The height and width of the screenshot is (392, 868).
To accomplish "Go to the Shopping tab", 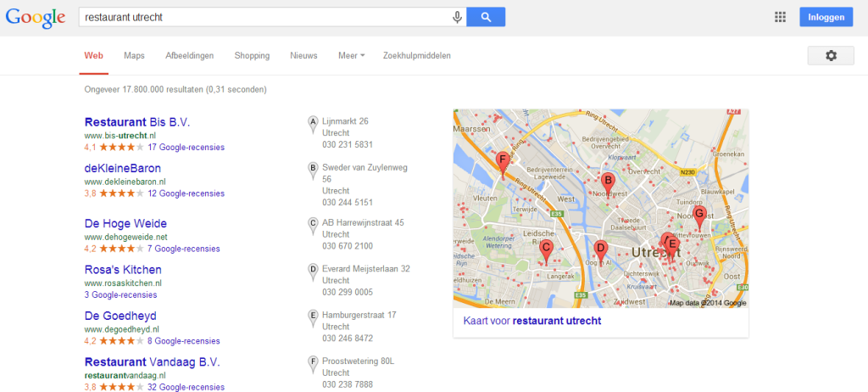I will pyautogui.click(x=252, y=56).
